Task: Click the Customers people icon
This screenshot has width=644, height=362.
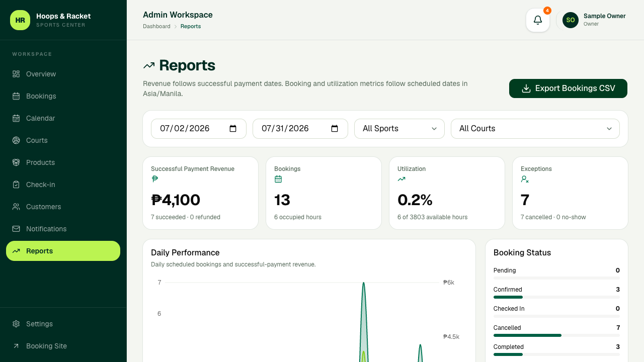Action: pos(16,207)
